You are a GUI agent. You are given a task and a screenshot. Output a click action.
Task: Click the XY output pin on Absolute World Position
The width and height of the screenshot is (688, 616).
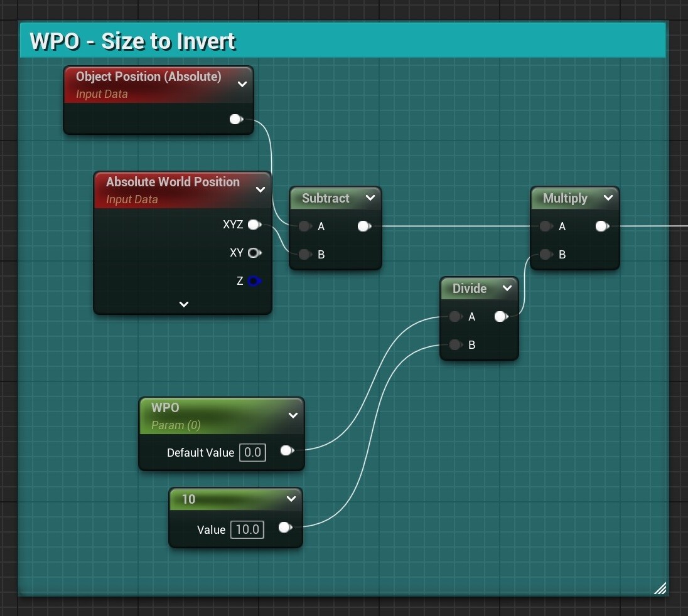coord(254,253)
